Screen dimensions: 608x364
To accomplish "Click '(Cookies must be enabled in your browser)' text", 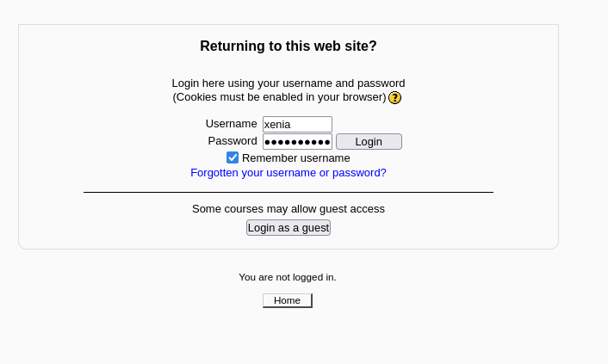I will tap(280, 97).
